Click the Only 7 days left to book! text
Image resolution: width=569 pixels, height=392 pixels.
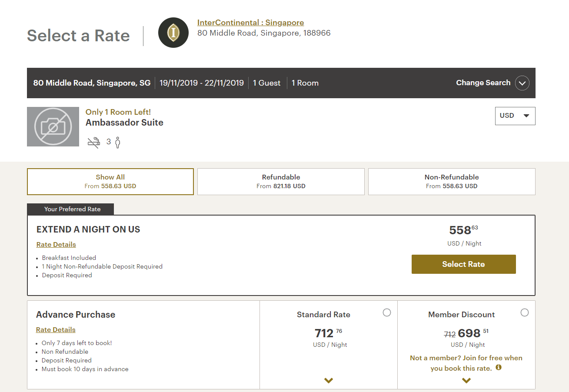(77, 343)
